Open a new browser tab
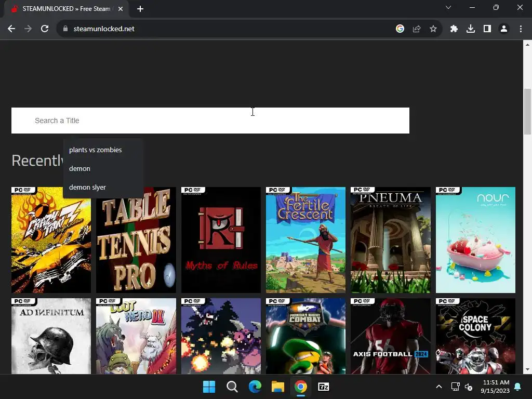This screenshot has height=399, width=532. pyautogui.click(x=140, y=9)
